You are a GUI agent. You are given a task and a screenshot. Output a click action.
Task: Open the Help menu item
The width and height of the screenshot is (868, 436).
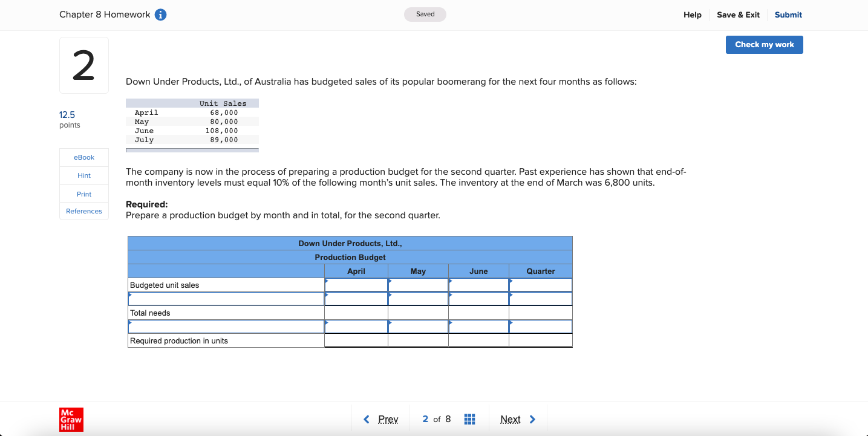point(693,15)
